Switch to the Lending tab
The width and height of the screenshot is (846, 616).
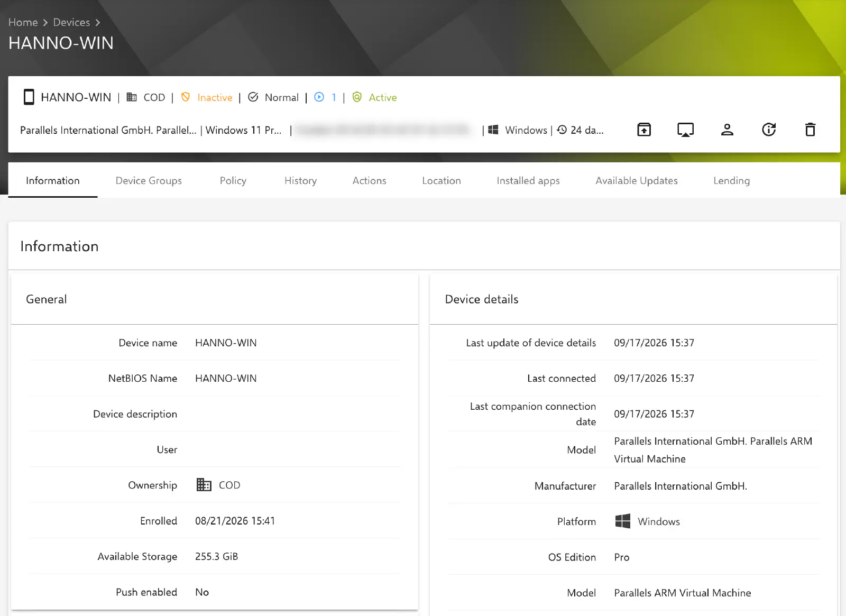point(731,181)
